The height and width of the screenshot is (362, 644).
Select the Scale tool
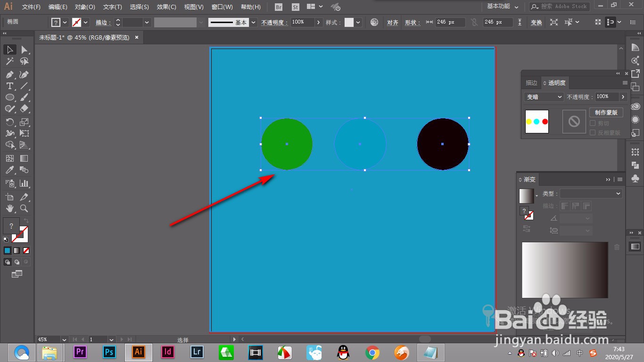(x=24, y=122)
